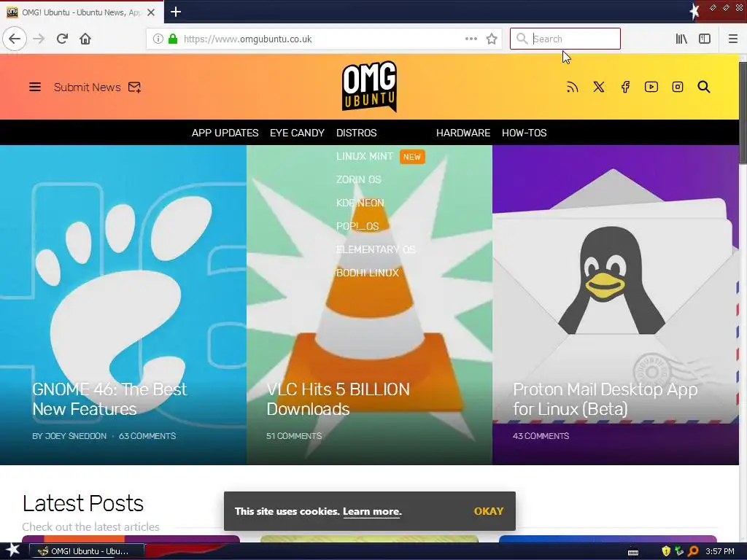Select Pop!_OS from Distros menu
The height and width of the screenshot is (560, 747).
coord(357,226)
